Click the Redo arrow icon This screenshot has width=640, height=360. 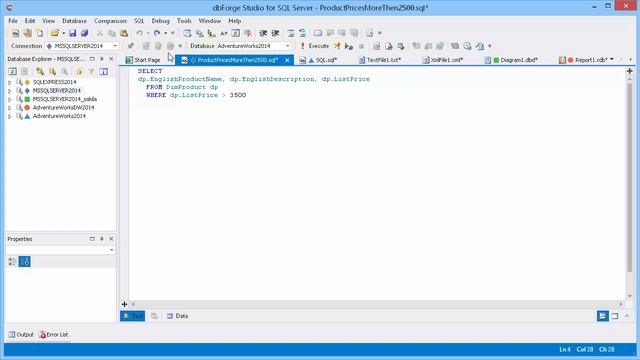click(157, 33)
